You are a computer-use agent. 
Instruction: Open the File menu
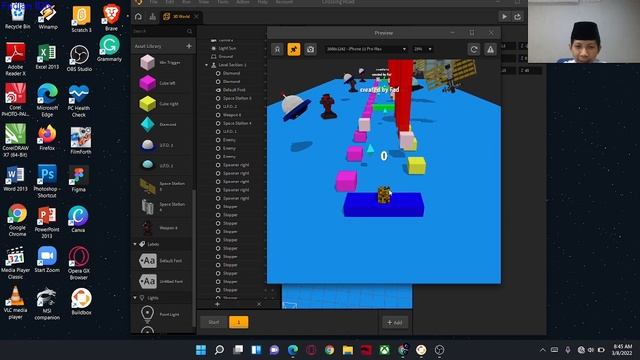(x=153, y=2)
